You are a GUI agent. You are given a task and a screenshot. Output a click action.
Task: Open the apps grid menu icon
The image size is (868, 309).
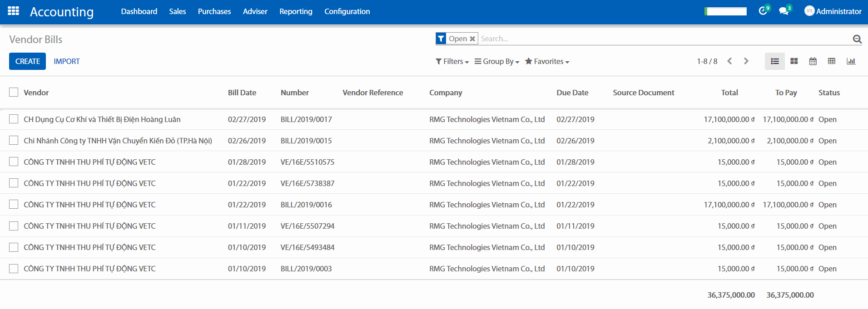(14, 11)
